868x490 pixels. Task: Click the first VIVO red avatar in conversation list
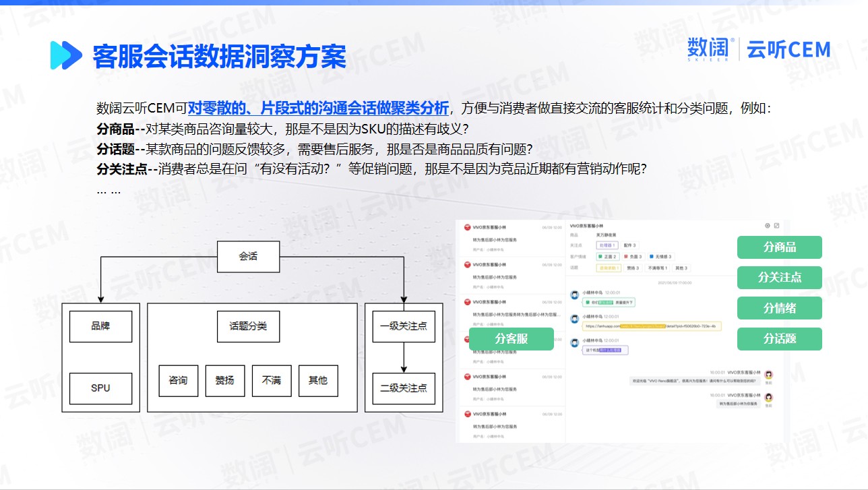point(467,227)
